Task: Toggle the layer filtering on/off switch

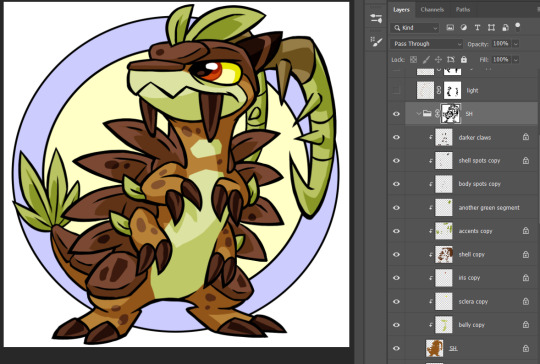Action: coord(517,27)
